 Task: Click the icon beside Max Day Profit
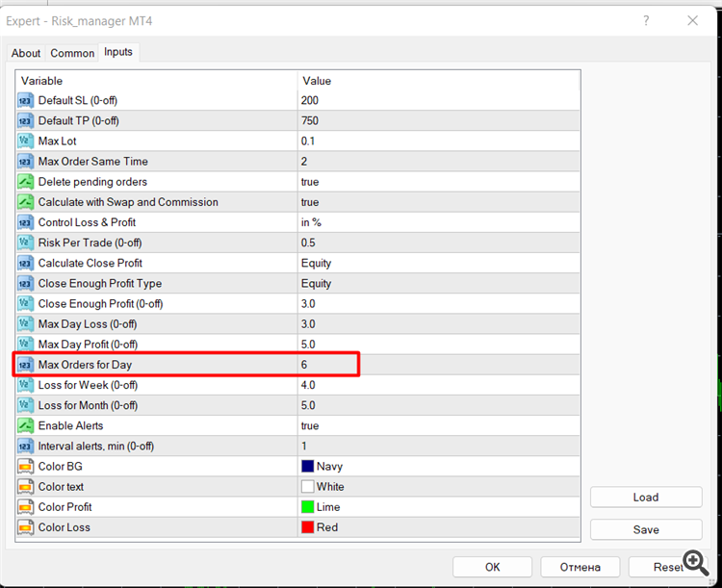[25, 344]
